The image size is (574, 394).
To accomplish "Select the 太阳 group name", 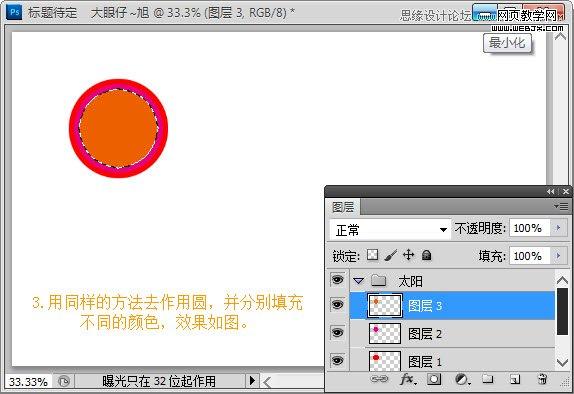I will [410, 281].
